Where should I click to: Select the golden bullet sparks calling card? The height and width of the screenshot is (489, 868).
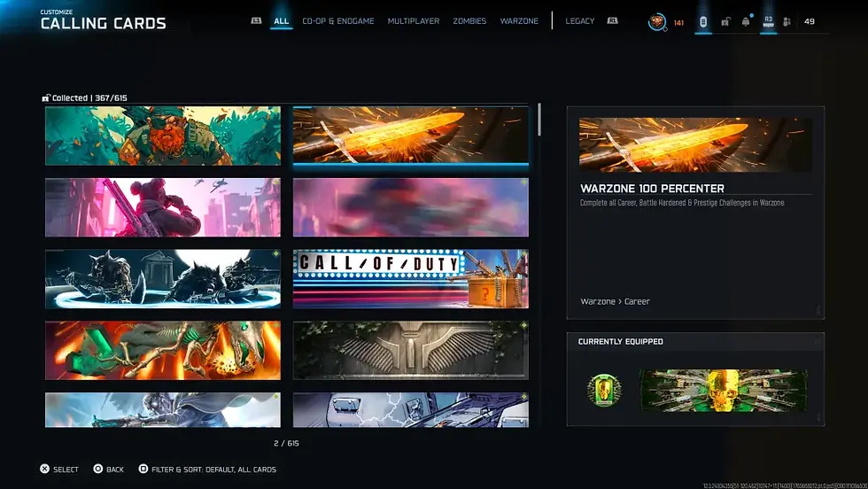point(411,136)
